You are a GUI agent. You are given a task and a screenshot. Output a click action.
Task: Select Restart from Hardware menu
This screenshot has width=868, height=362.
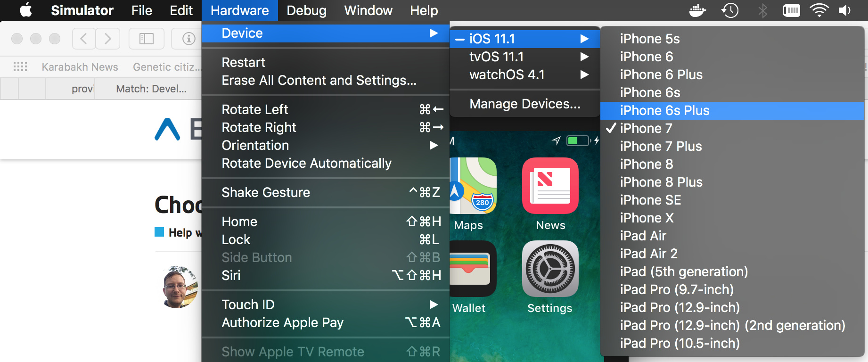coord(326,62)
